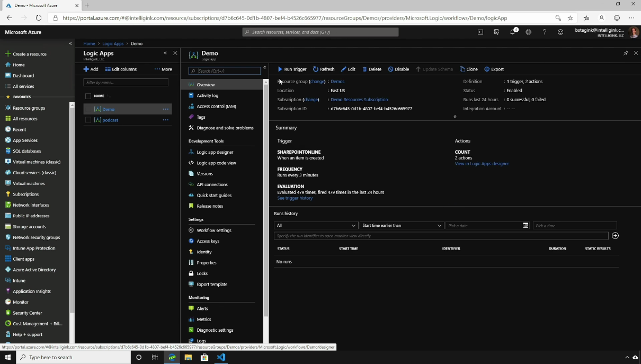The width and height of the screenshot is (641, 364).
Task: Click the Pick a time field
Action: tap(575, 225)
